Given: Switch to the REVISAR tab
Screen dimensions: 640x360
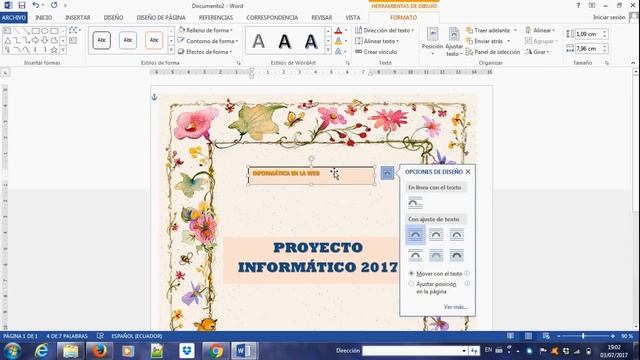Looking at the screenshot, I should (x=322, y=18).
